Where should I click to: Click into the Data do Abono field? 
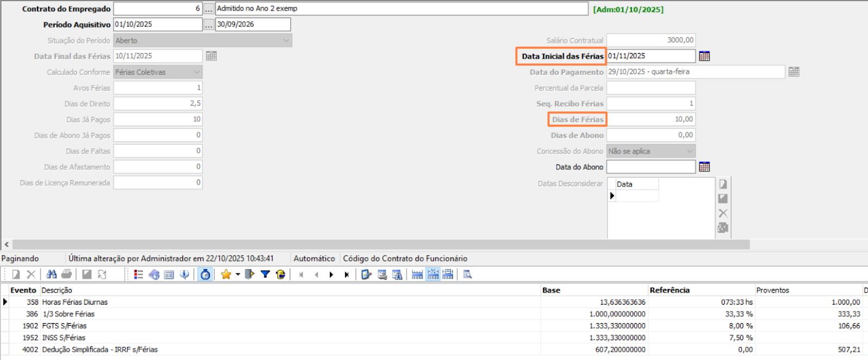[x=650, y=167]
